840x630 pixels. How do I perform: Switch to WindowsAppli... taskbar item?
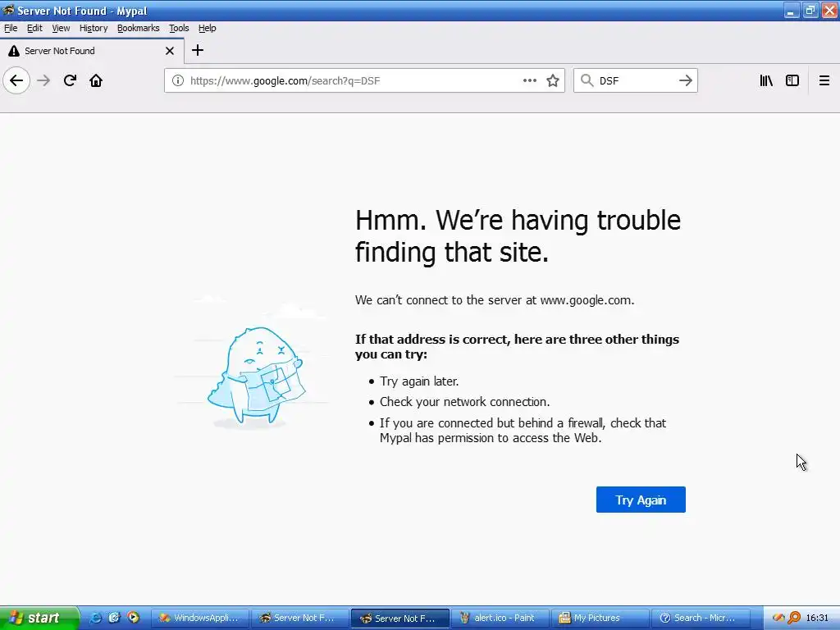200,618
